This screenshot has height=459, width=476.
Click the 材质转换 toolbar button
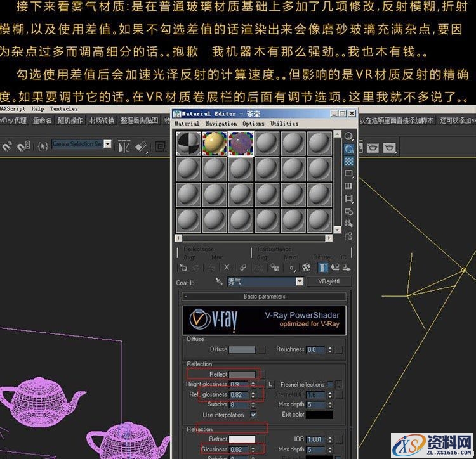pos(102,120)
